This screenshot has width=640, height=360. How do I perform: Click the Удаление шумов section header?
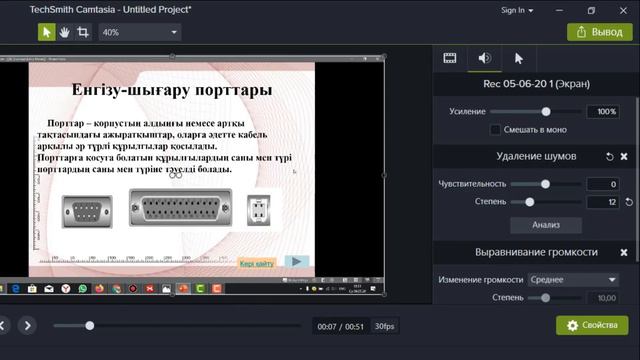[x=536, y=156]
